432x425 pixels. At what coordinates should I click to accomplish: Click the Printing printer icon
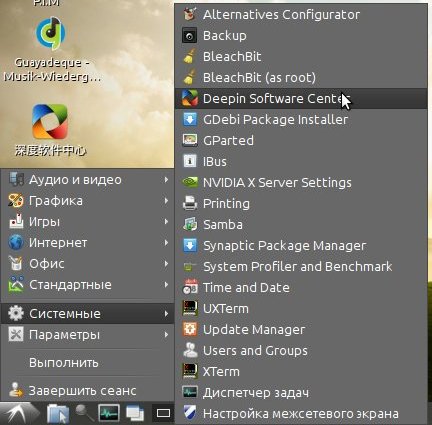point(190,204)
